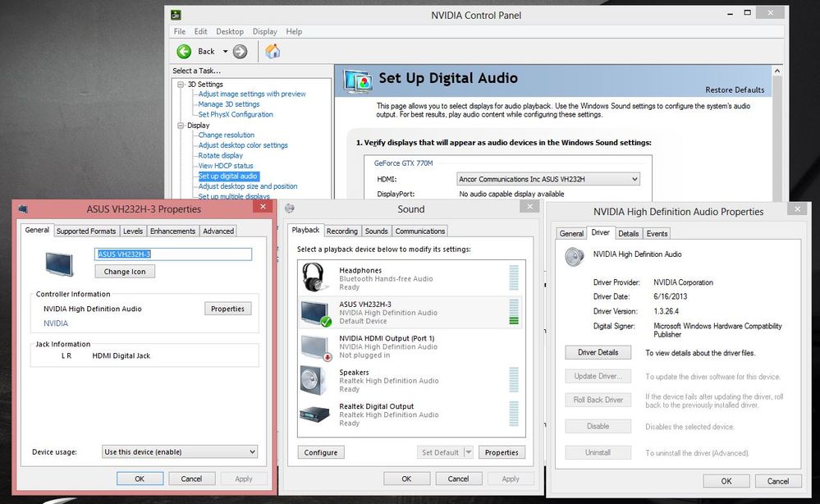Click the NVIDIA link under Controller Information
Screen dimensions: 820x504
(56, 323)
